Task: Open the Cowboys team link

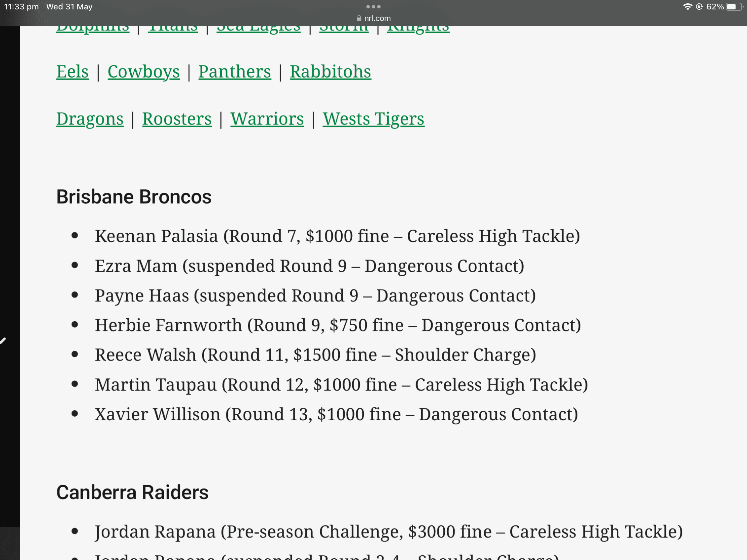Action: coord(144,72)
